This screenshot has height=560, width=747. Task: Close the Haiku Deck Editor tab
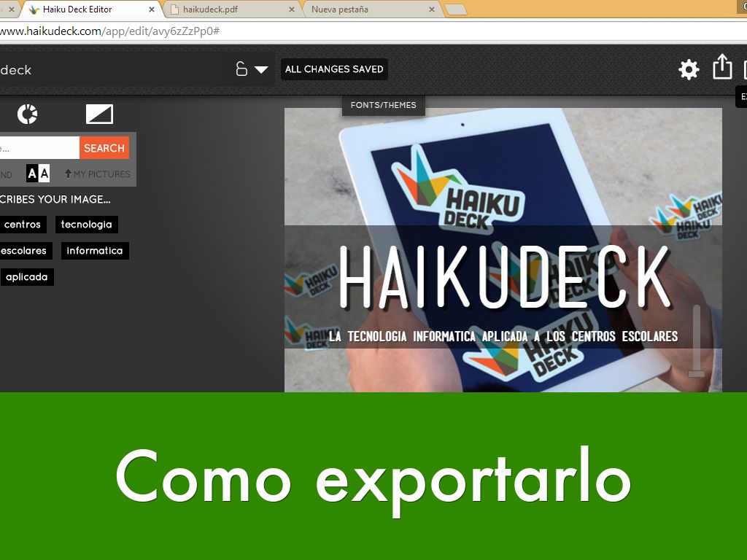(152, 9)
